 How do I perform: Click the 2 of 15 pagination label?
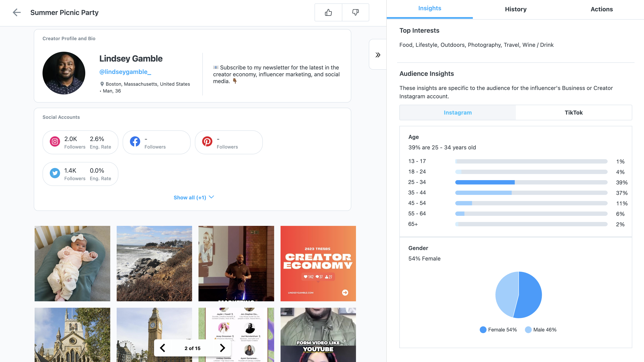(193, 348)
